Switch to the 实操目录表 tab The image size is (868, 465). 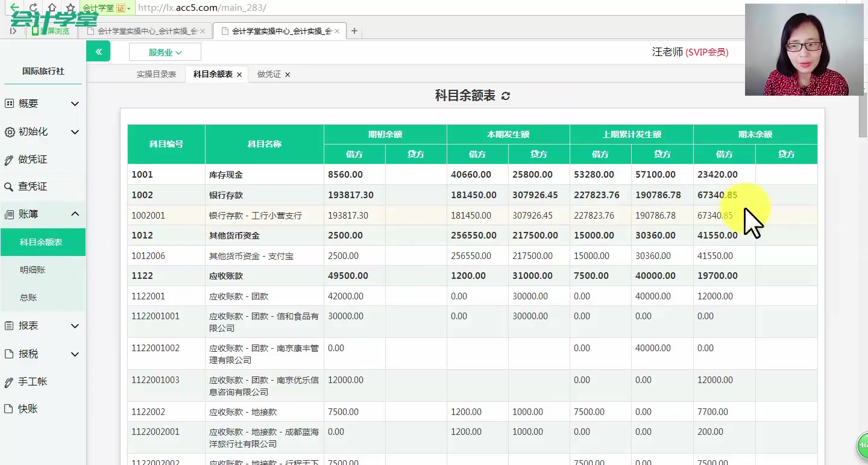[156, 74]
